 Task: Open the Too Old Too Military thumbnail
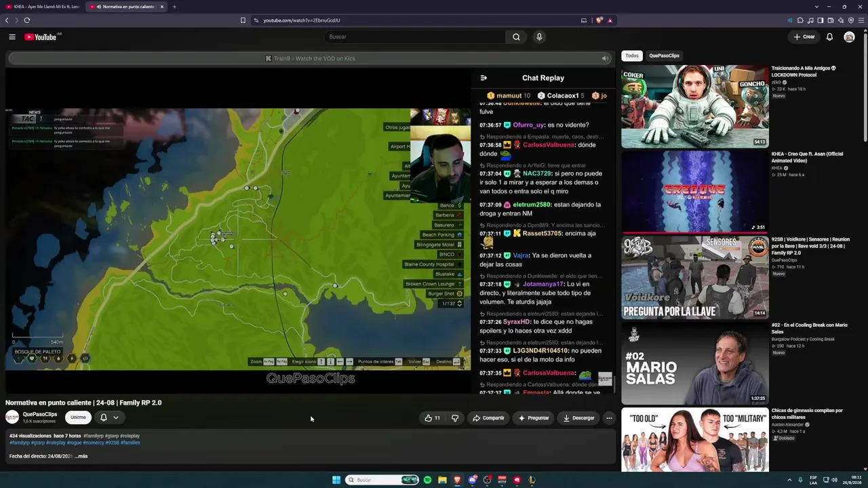(x=695, y=440)
